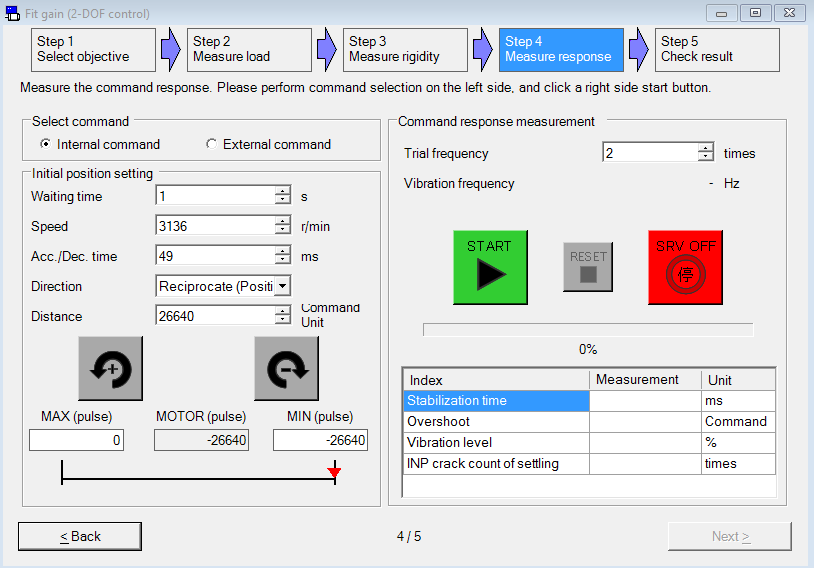814x568 pixels.
Task: Decrease Speed value with down arrow
Action: tap(283, 230)
